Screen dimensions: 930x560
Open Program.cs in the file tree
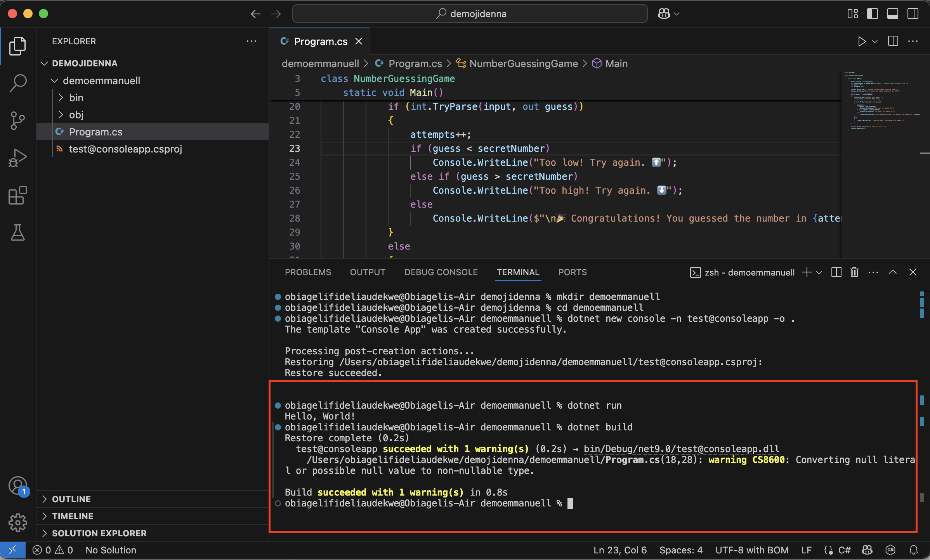pyautogui.click(x=153, y=132)
